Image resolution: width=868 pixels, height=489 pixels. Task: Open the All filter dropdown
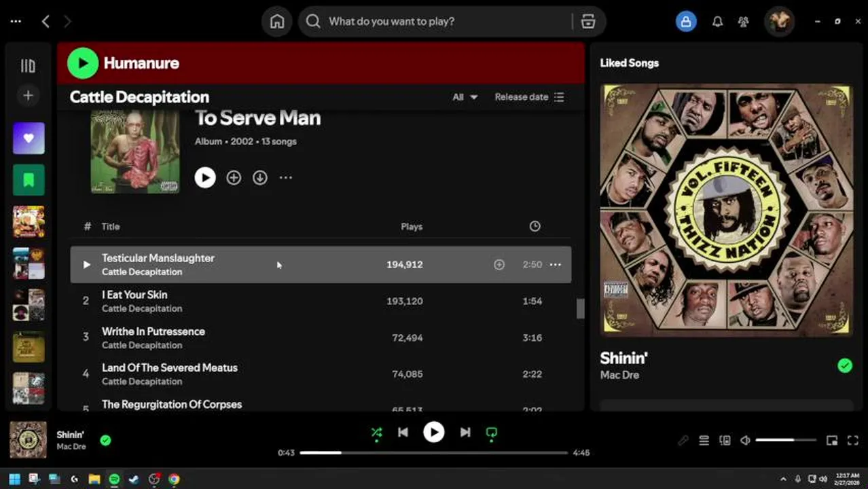[x=465, y=97]
